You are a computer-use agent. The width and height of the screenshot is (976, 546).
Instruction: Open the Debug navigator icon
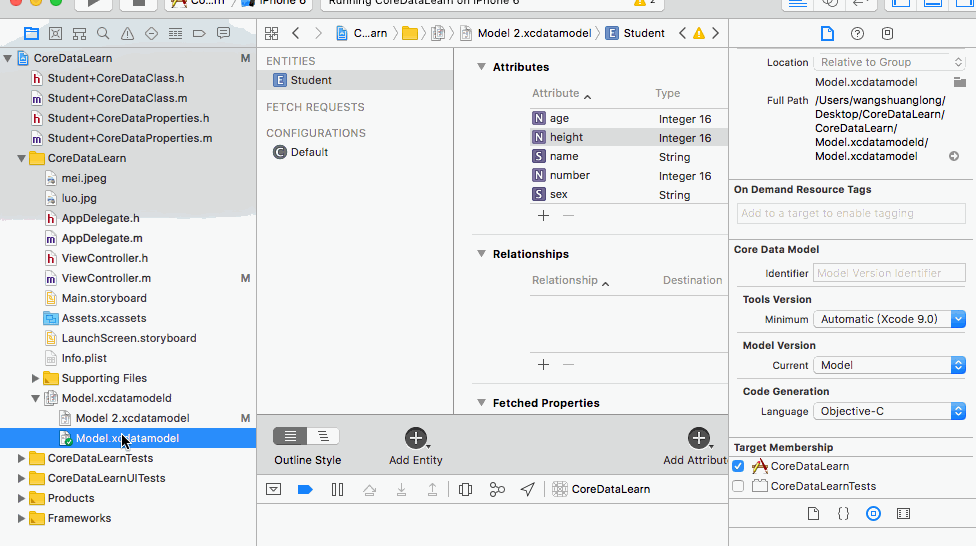click(176, 34)
